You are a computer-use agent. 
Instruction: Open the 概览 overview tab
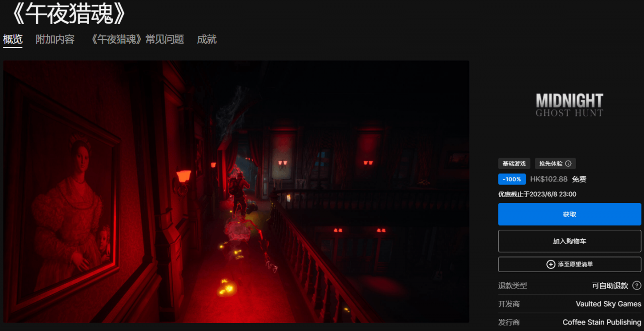tap(13, 39)
